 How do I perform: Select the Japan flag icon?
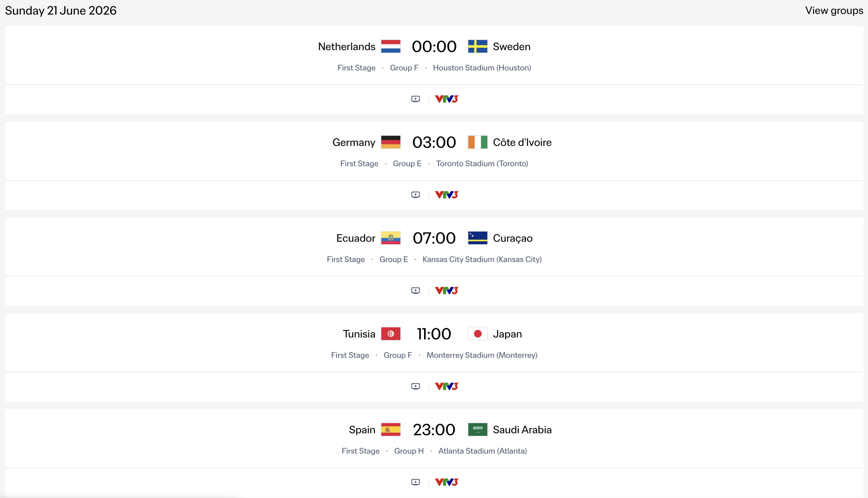point(477,333)
